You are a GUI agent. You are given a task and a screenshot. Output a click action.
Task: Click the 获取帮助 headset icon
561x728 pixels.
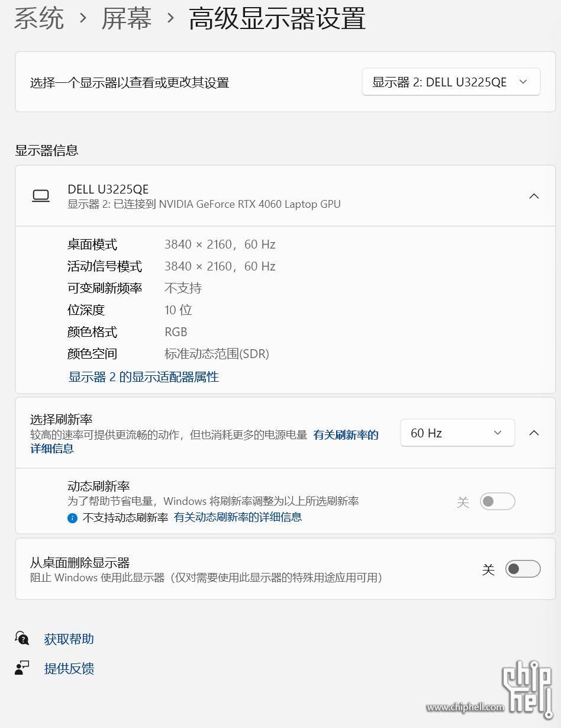coord(22,639)
